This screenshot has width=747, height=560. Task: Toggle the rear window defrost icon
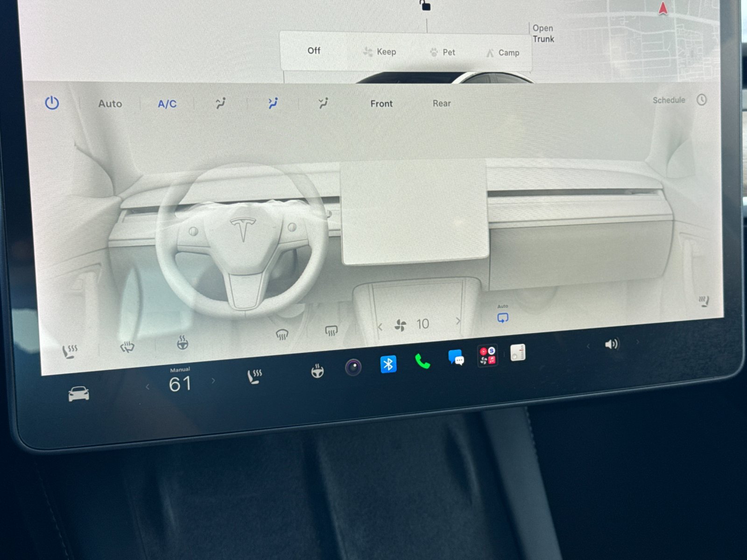pyautogui.click(x=331, y=331)
